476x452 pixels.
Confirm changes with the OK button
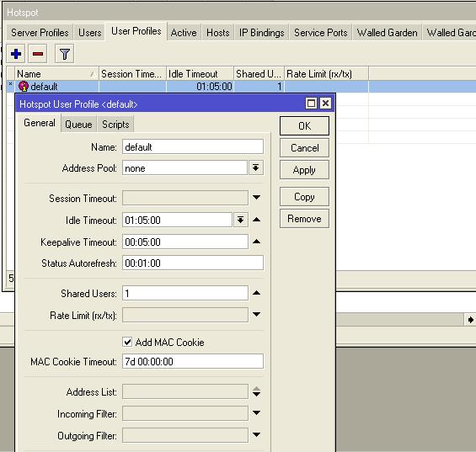coord(304,126)
